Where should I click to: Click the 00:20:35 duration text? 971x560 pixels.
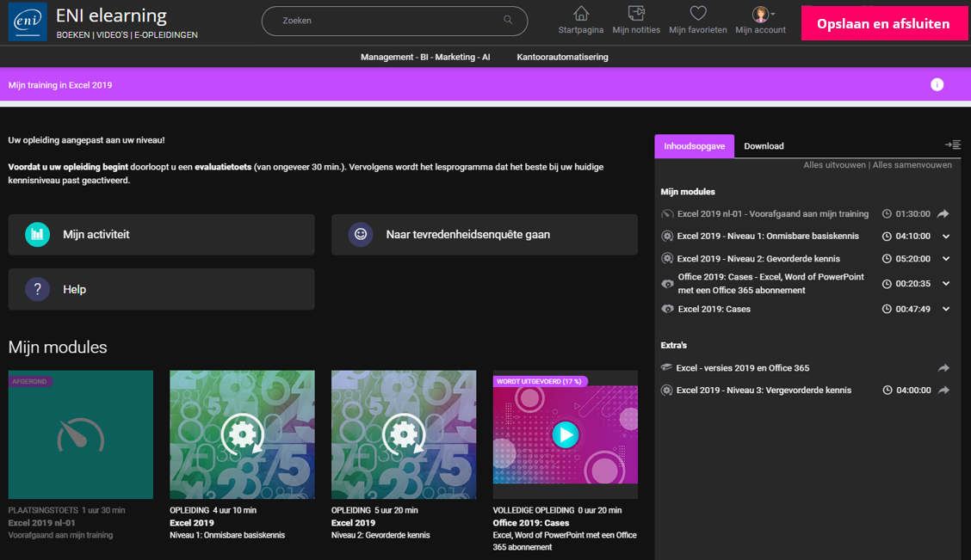pos(912,283)
